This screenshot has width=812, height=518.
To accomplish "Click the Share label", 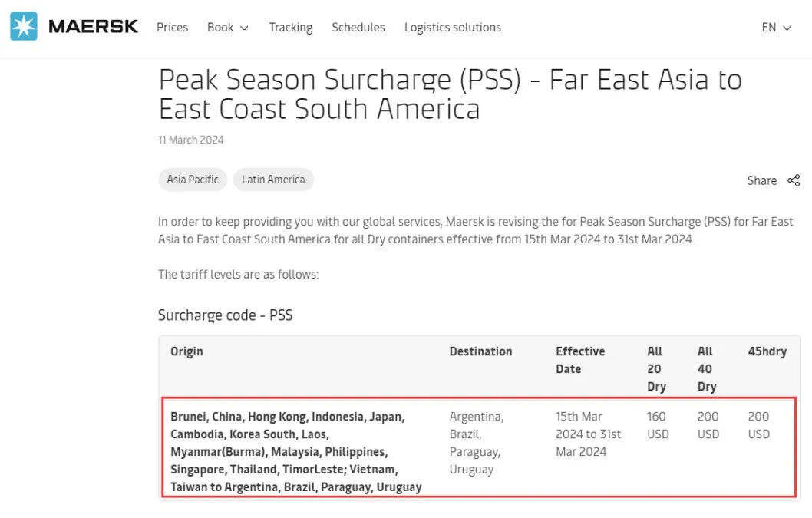I will coord(762,181).
